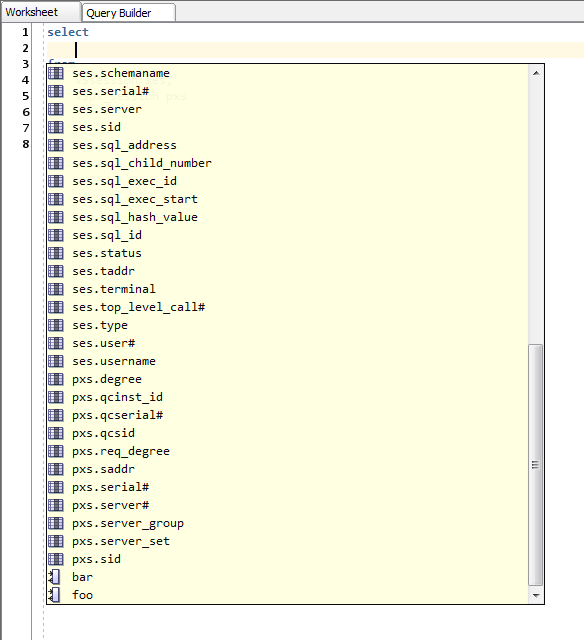Click the column icon next to ses.sid

(56, 127)
